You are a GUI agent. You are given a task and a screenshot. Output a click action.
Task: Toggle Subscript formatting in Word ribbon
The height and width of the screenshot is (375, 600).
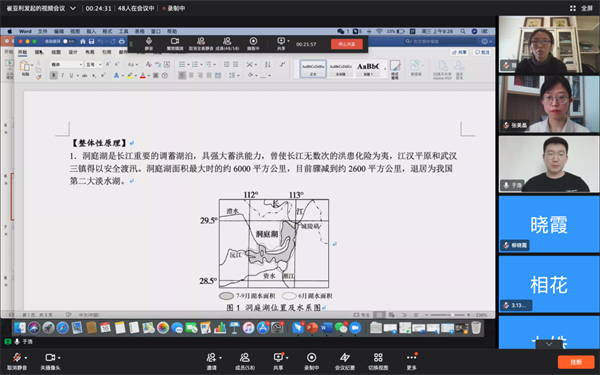pyautogui.click(x=94, y=75)
